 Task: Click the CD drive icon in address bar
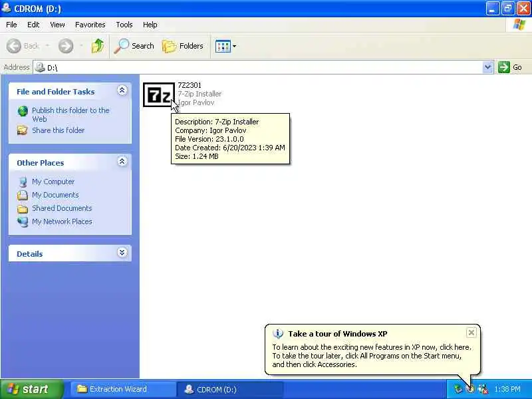coord(40,67)
